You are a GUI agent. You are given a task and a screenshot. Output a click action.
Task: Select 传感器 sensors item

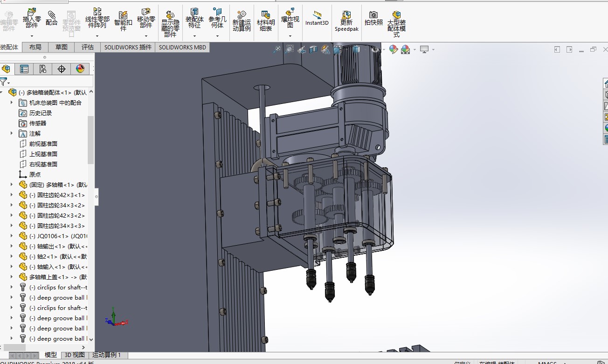pyautogui.click(x=33, y=123)
